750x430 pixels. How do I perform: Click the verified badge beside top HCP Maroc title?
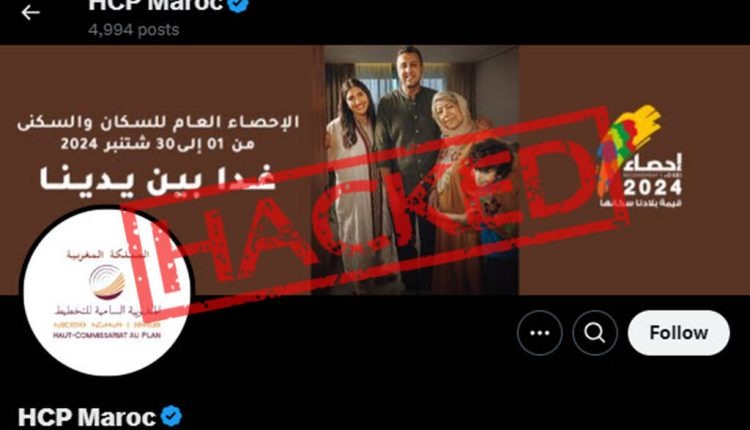(x=239, y=4)
